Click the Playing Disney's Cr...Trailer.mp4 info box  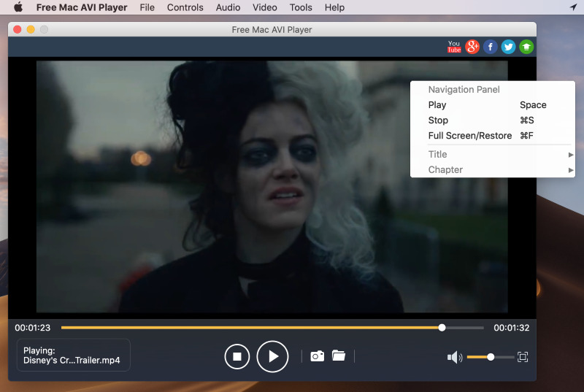pos(74,356)
